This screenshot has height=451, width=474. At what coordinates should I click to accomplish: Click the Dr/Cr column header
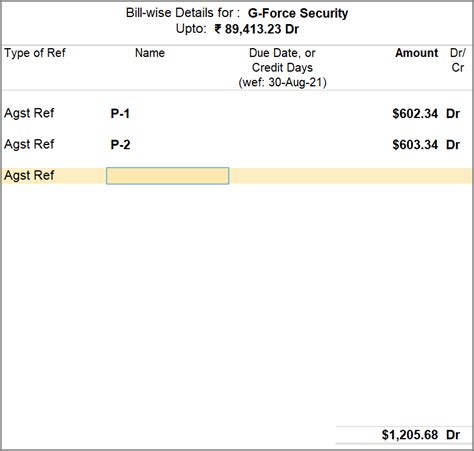pyautogui.click(x=457, y=60)
